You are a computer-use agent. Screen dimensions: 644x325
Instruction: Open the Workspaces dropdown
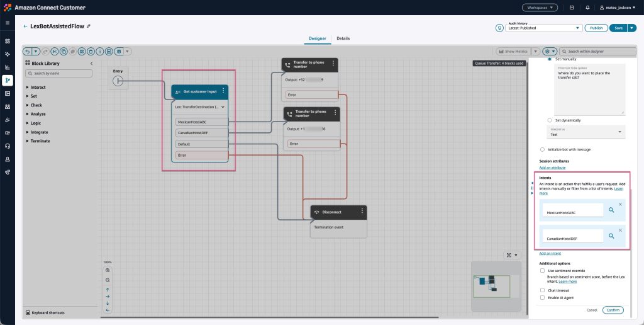[x=540, y=8]
